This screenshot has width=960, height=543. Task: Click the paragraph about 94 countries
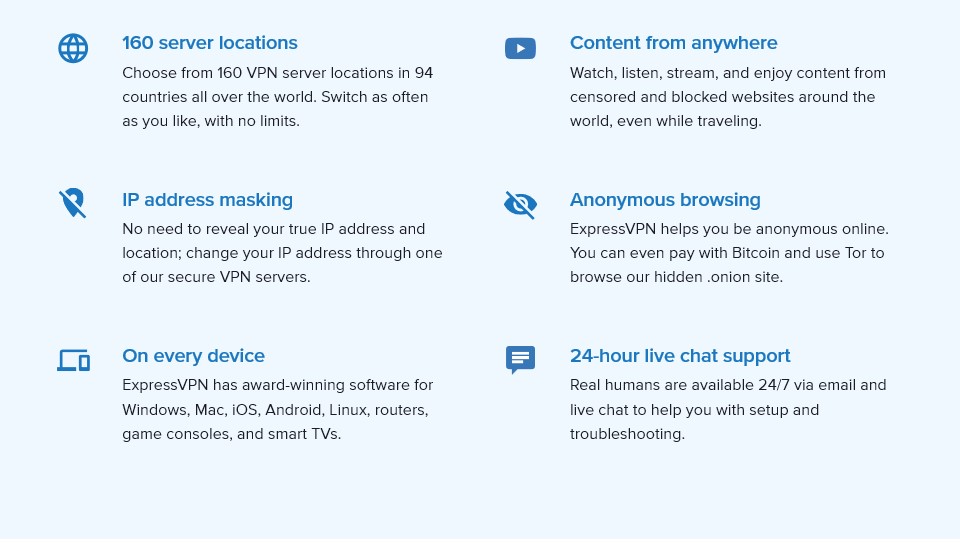(x=277, y=97)
